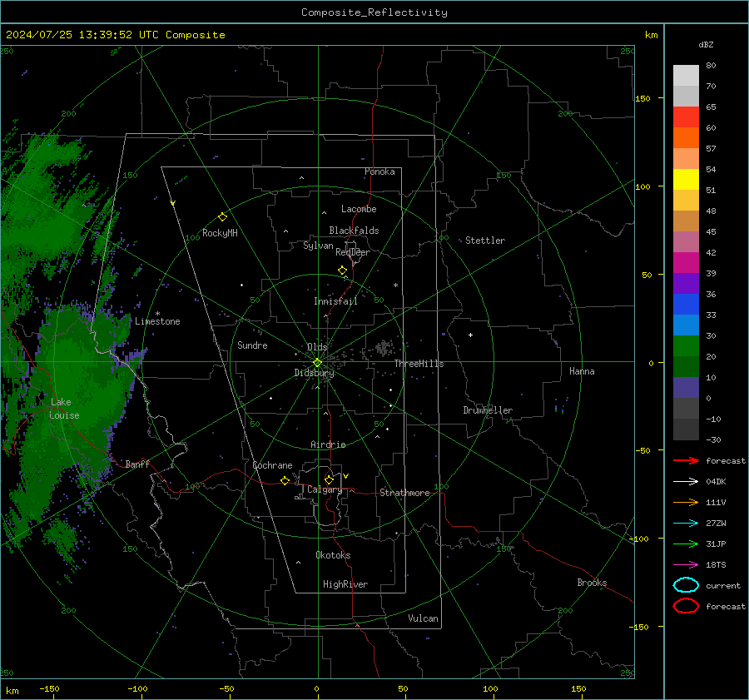Click the Lacombe label
The height and width of the screenshot is (700, 749).
click(359, 209)
